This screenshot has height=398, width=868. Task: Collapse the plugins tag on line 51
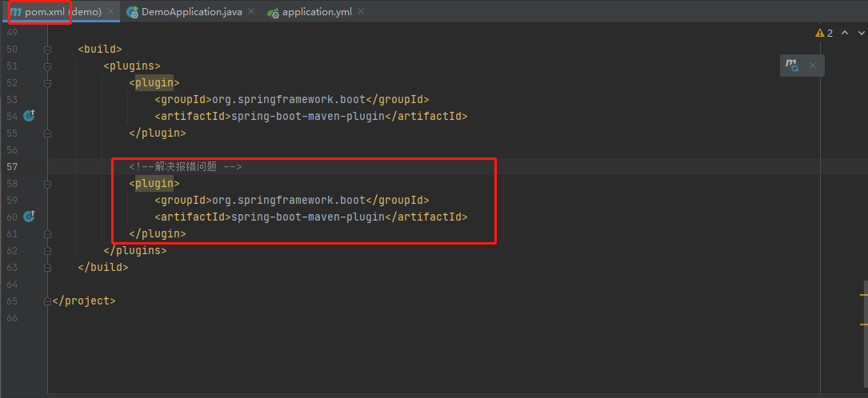point(48,66)
